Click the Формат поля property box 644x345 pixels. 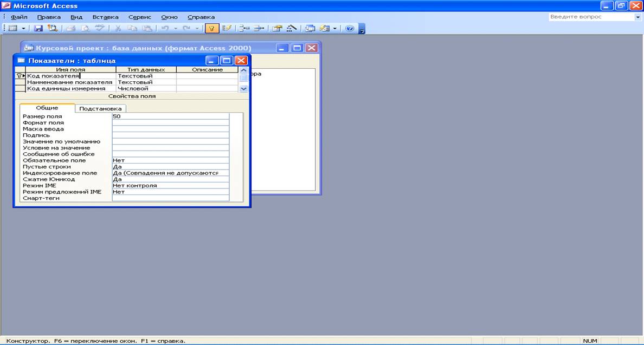[170, 122]
